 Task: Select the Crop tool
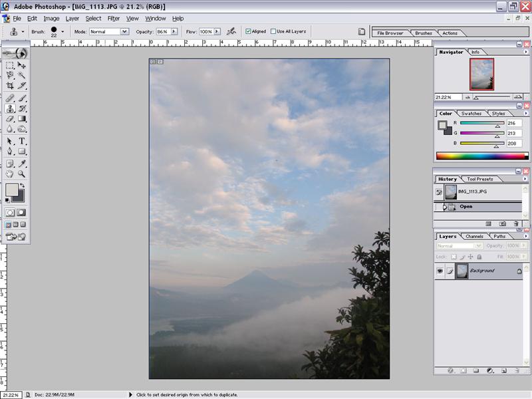coord(10,86)
